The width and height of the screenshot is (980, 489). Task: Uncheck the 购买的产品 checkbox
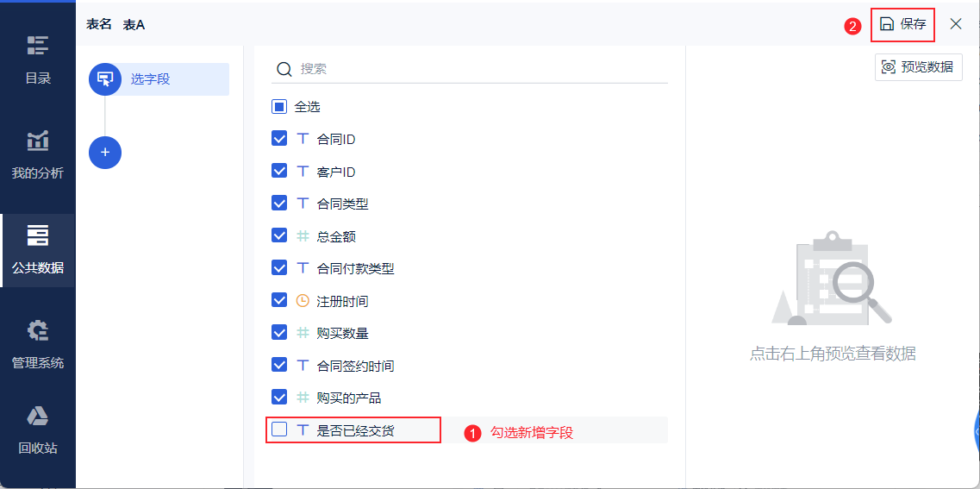(279, 397)
